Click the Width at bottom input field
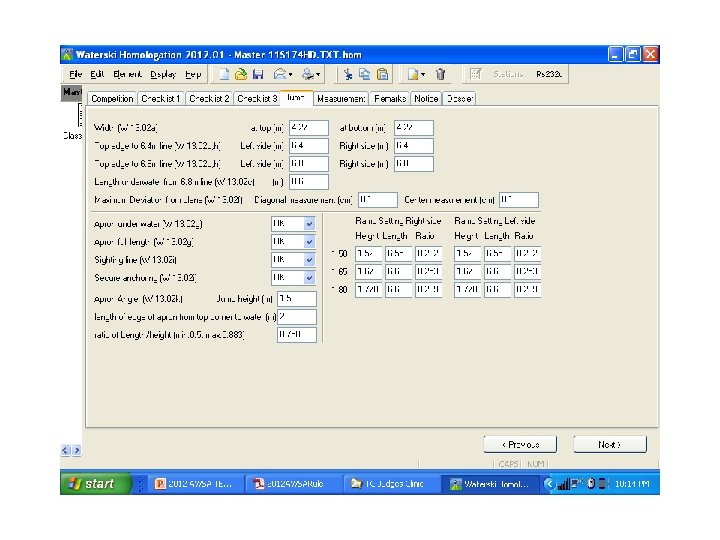720x540 pixels. (414, 128)
